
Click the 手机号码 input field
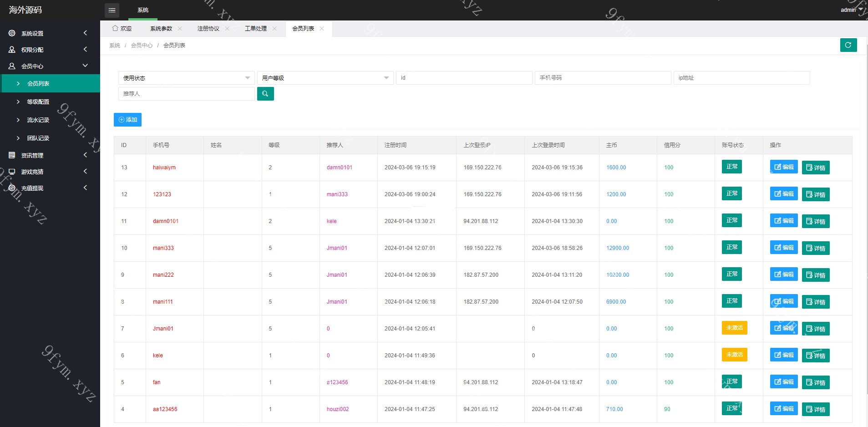coord(603,78)
